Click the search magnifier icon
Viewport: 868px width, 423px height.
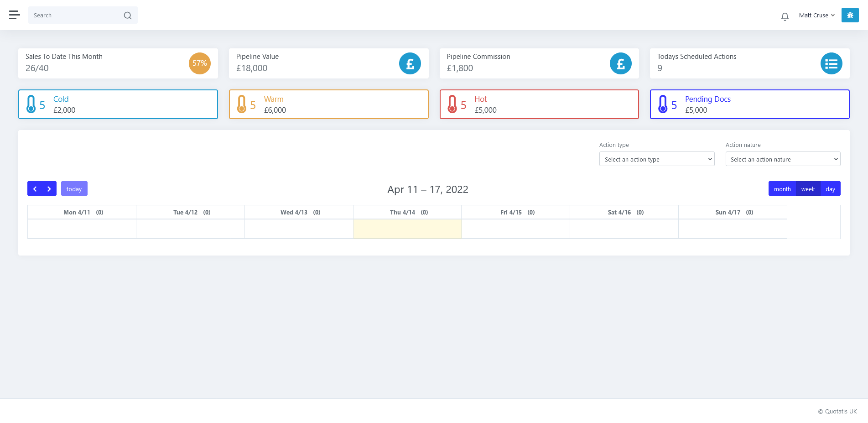pos(128,16)
